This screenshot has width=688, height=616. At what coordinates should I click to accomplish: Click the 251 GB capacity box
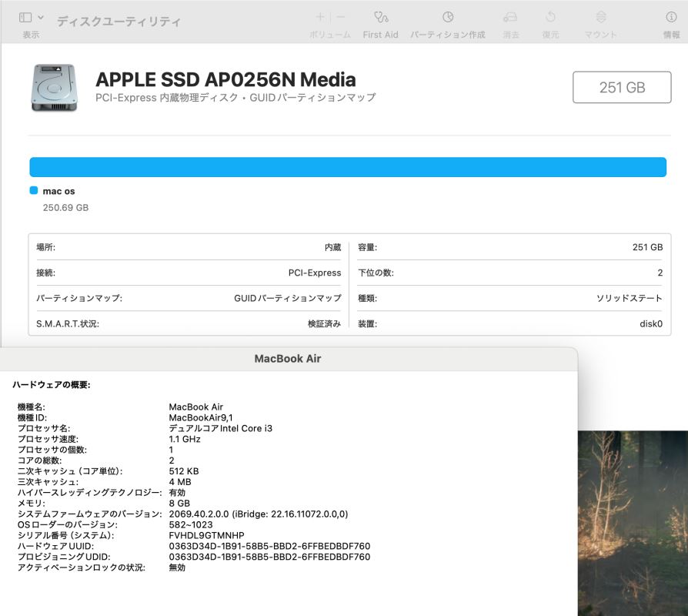click(622, 87)
